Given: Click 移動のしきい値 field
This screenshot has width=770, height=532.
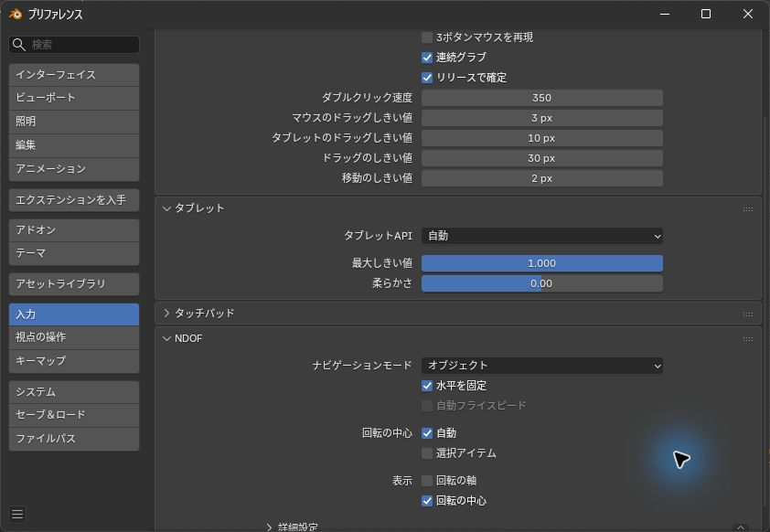Looking at the screenshot, I should pyautogui.click(x=541, y=178).
